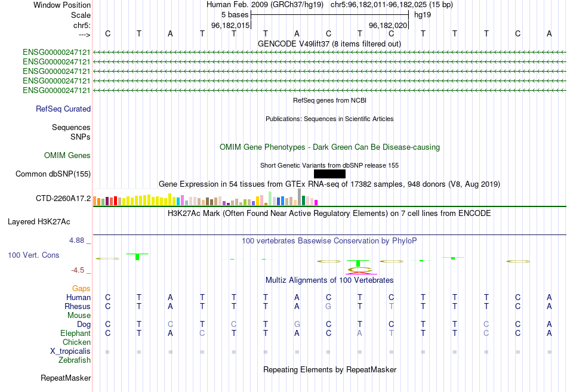Click the 96,182,015 coordinate marker
The image size is (567, 392).
coord(230,25)
